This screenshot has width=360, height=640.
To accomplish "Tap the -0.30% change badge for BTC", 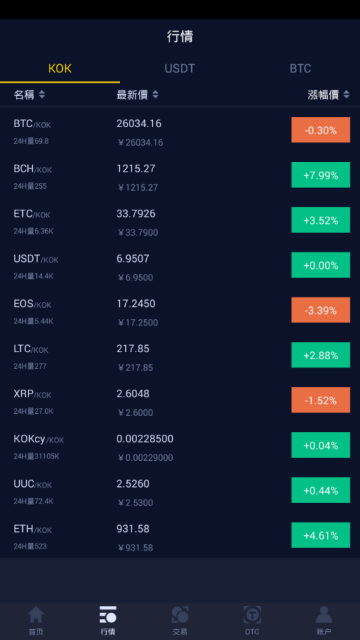I will 320,130.
